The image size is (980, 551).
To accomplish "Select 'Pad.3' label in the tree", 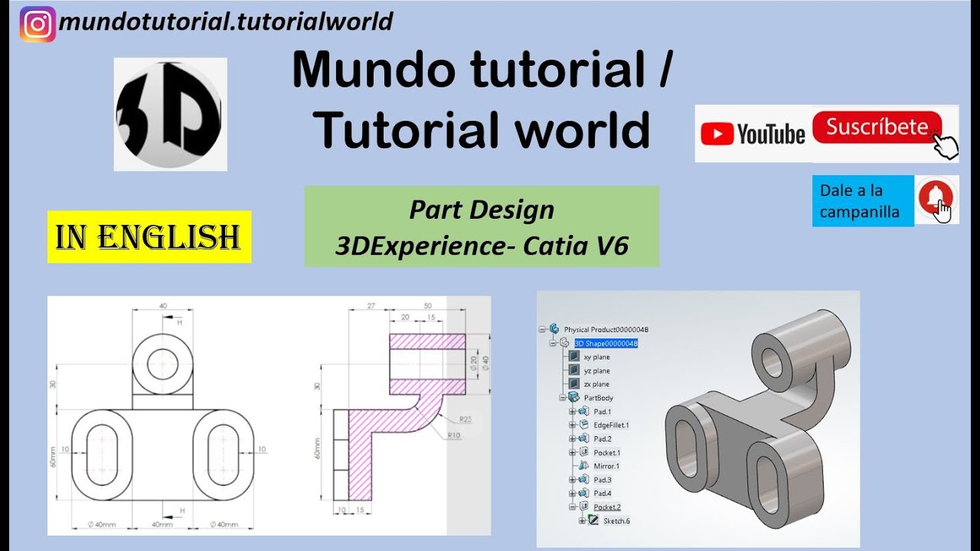I will tap(603, 480).
